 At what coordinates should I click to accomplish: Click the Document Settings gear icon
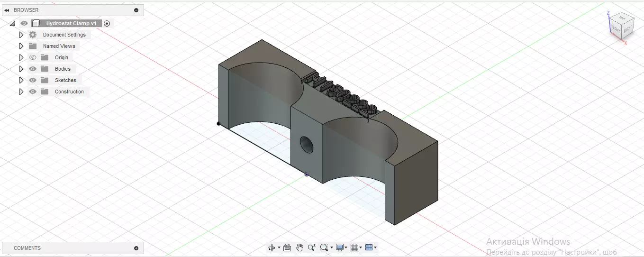point(33,35)
